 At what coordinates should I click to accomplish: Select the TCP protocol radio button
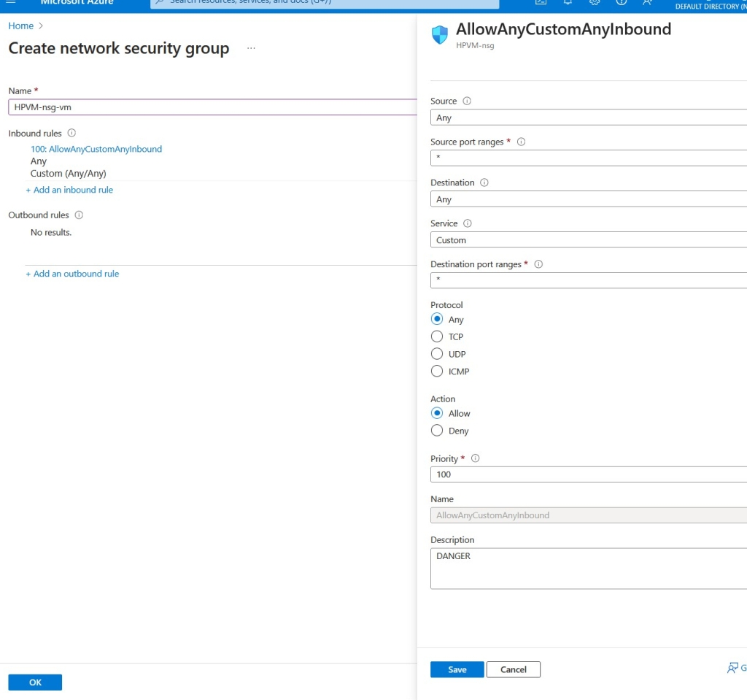pyautogui.click(x=437, y=336)
